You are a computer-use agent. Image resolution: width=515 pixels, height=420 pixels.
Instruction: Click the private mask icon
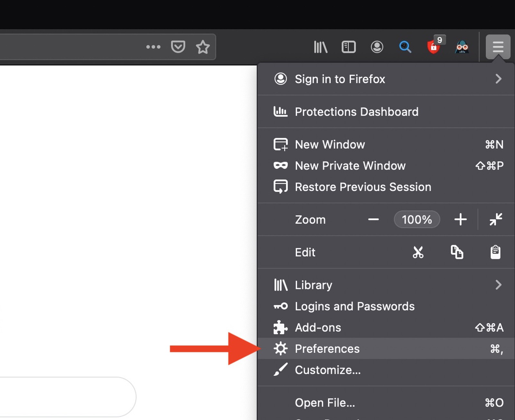tap(281, 166)
